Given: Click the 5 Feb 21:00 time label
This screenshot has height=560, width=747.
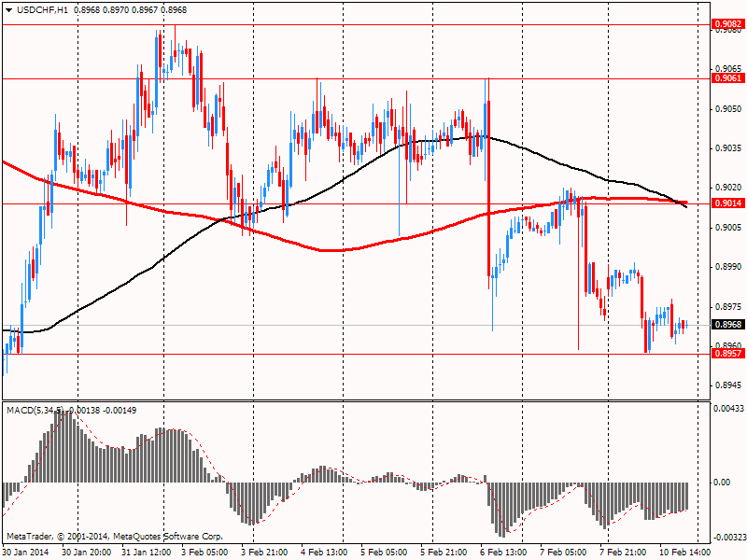Looking at the screenshot, I should point(444,553).
